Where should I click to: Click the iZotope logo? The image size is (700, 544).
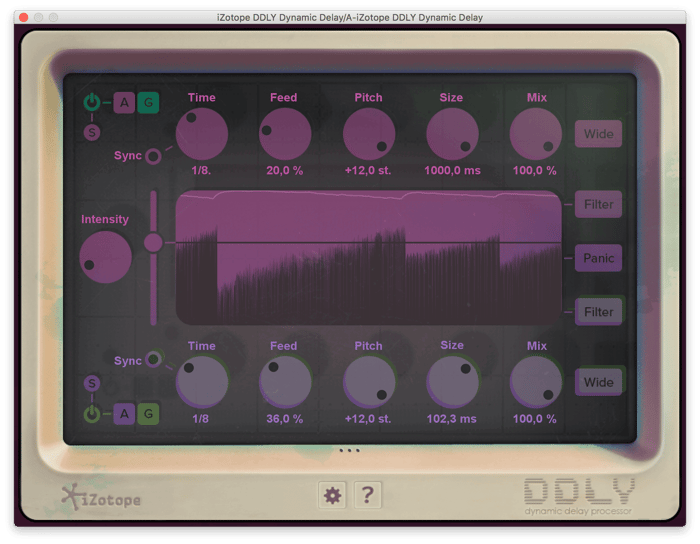coord(101,498)
